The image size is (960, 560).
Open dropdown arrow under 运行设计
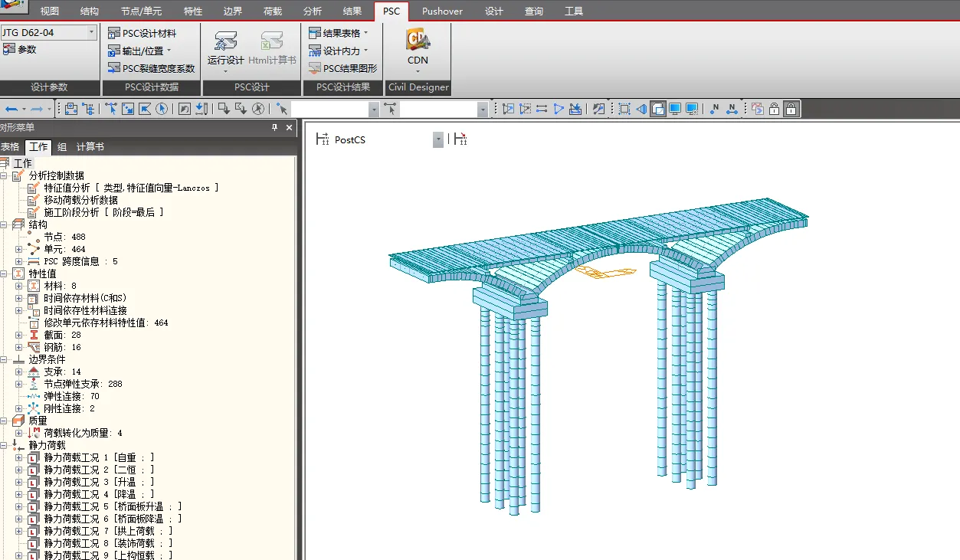225,72
